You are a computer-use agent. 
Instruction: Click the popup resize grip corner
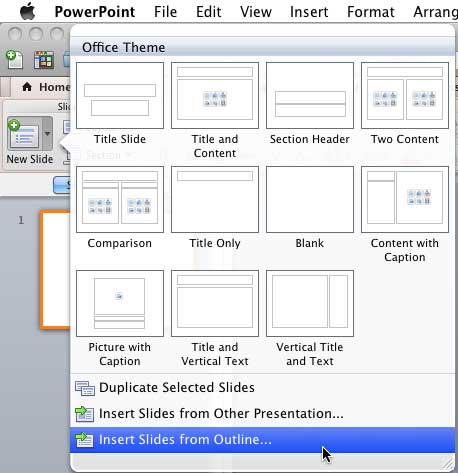448,463
